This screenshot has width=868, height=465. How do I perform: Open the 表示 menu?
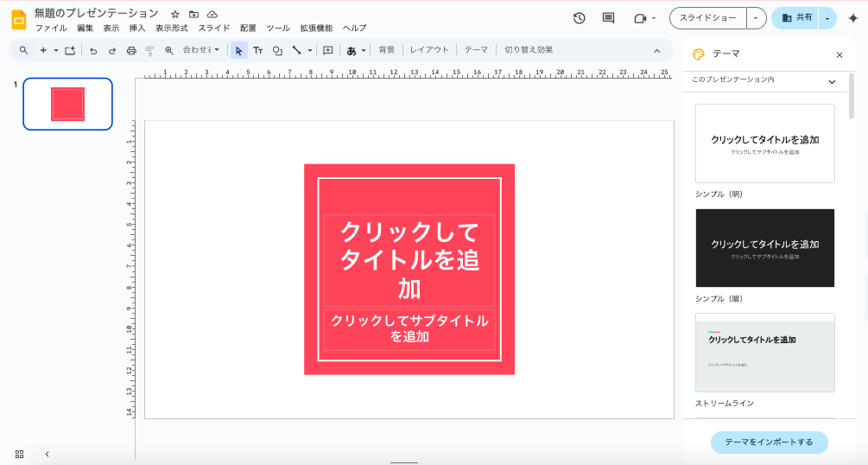pos(111,29)
